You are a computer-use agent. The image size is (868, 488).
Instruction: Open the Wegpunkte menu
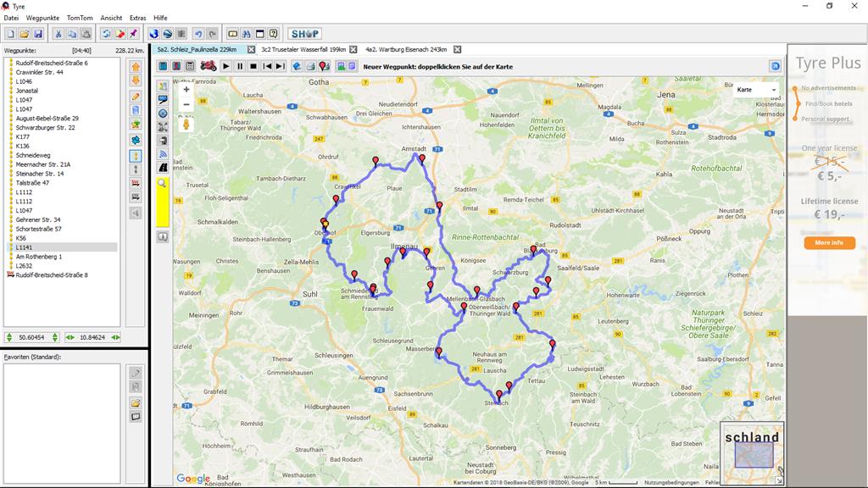(x=42, y=18)
